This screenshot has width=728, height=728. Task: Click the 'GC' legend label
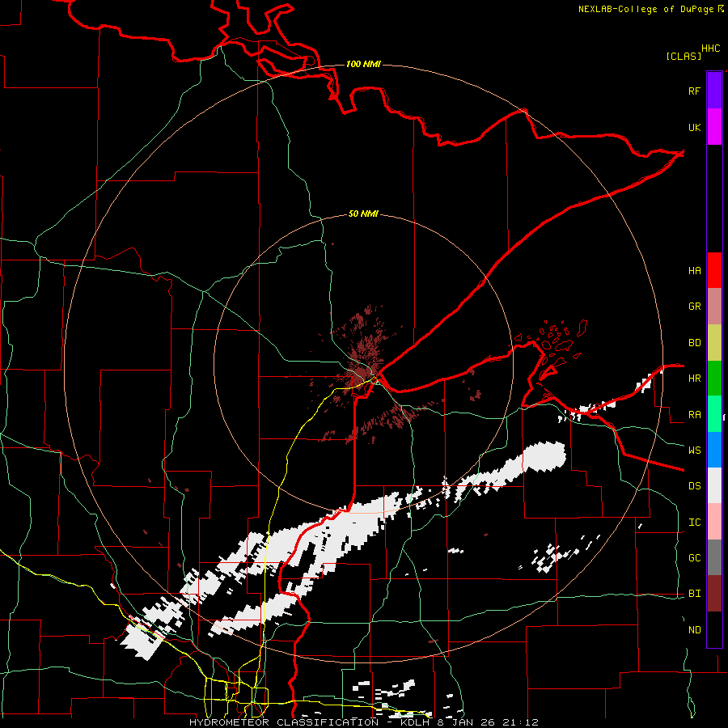(x=694, y=558)
